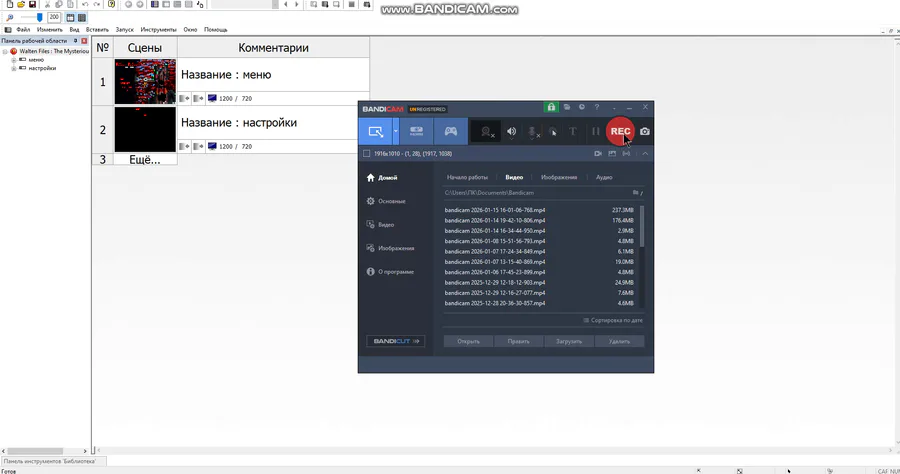Click the magnifier zoom icon beside the zoom slider
900x474 pixels.
(x=10, y=17)
